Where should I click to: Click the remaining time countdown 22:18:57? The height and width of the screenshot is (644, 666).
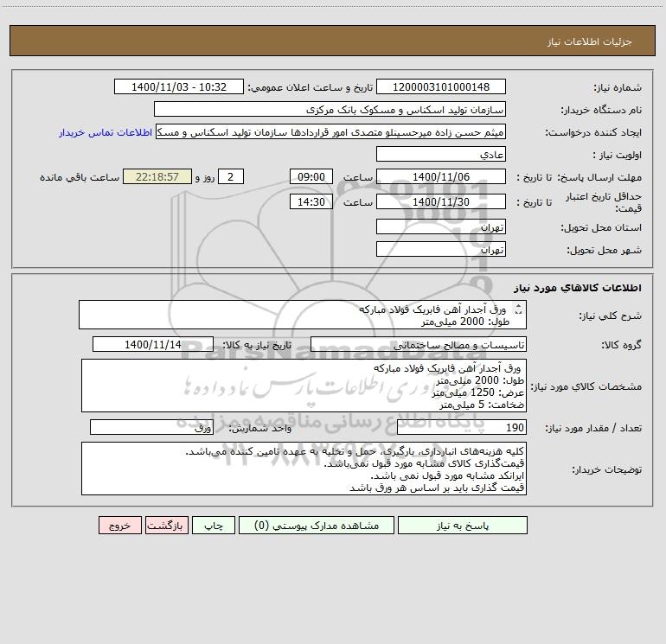point(157,176)
